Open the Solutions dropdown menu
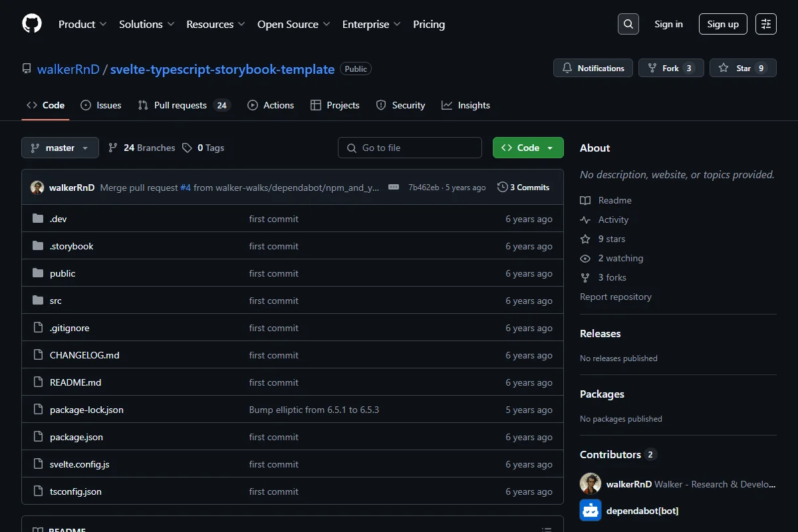This screenshot has width=798, height=532. (146, 24)
